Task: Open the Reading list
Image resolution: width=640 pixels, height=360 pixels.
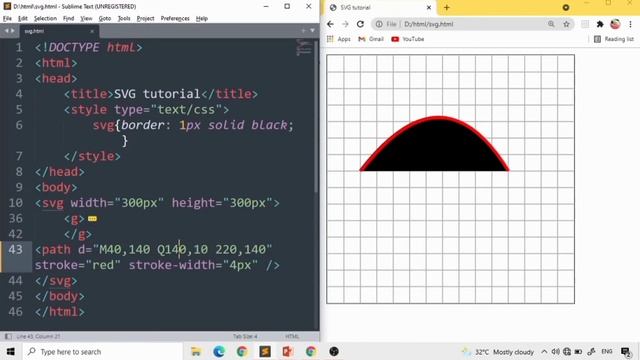Action: (613, 39)
